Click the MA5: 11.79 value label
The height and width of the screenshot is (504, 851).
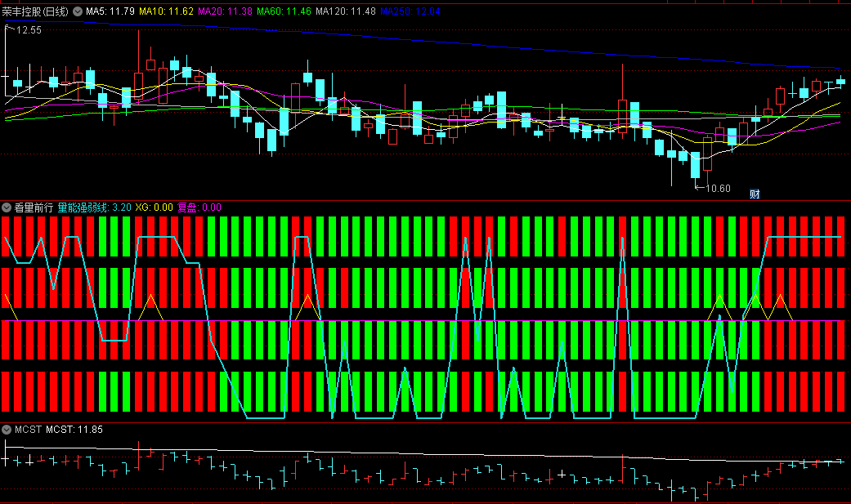click(x=110, y=11)
